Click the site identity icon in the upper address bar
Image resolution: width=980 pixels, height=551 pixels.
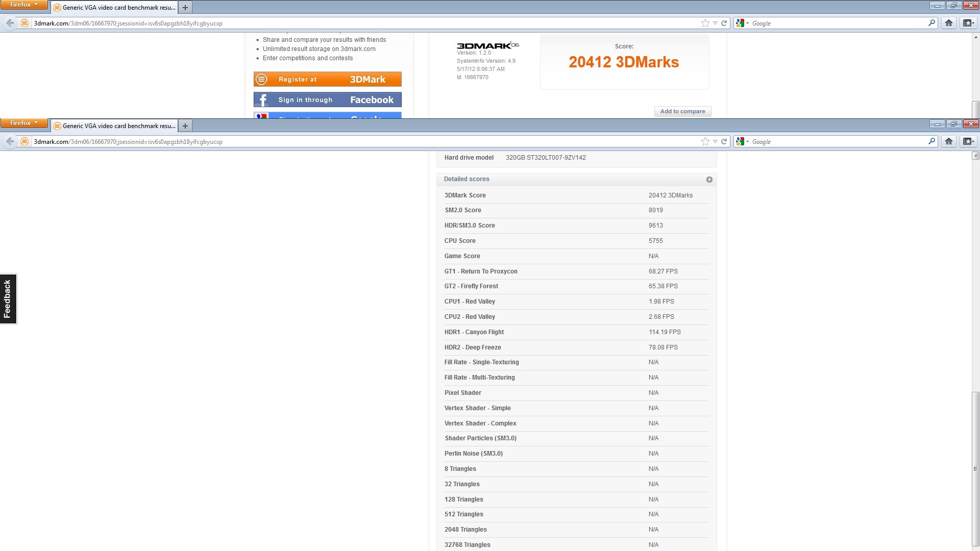tap(24, 23)
